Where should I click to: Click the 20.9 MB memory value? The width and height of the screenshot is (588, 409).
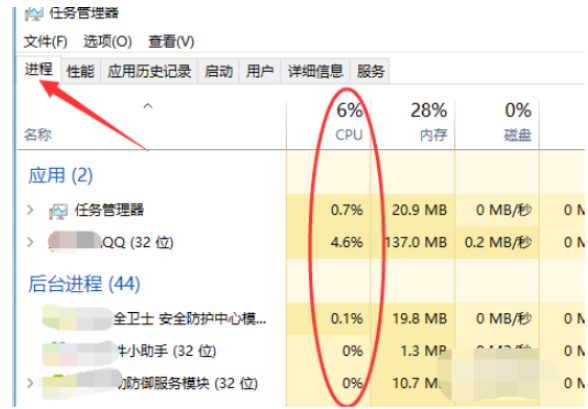coord(420,210)
